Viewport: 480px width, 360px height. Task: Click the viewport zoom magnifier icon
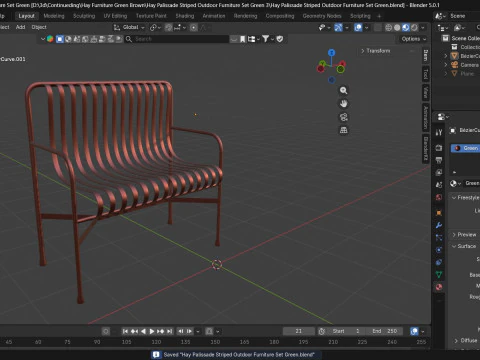(343, 90)
